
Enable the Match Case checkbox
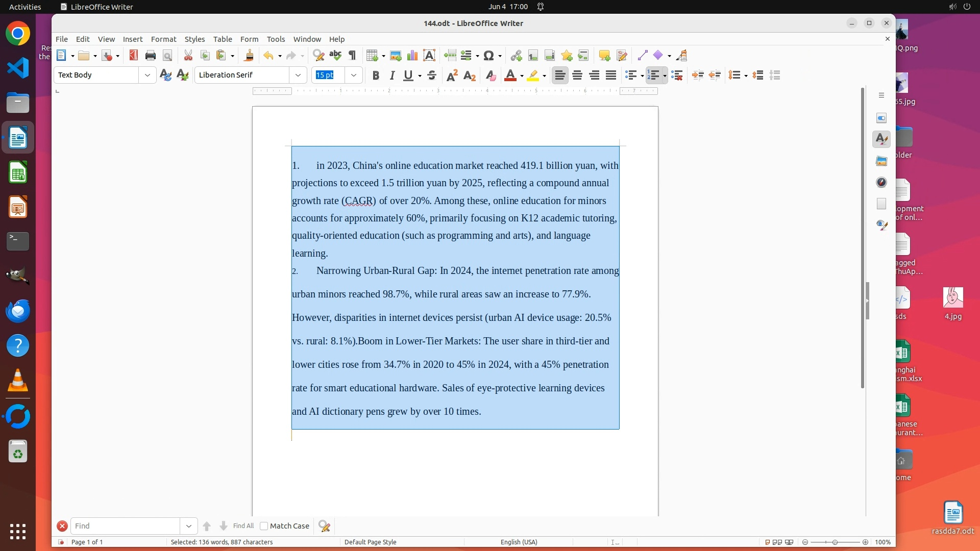[x=264, y=526]
